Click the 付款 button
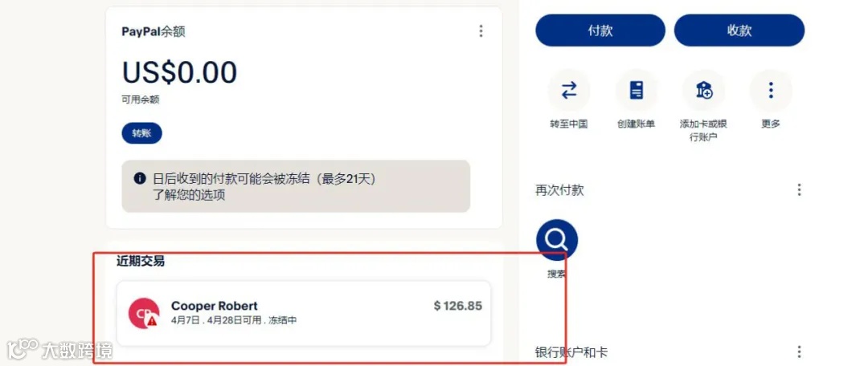This screenshot has height=366, width=868. [x=600, y=31]
